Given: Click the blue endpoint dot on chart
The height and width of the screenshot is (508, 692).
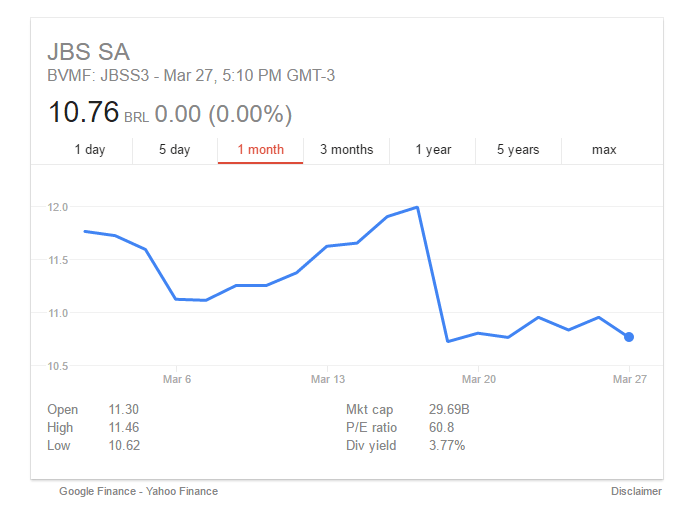Looking at the screenshot, I should [x=629, y=337].
